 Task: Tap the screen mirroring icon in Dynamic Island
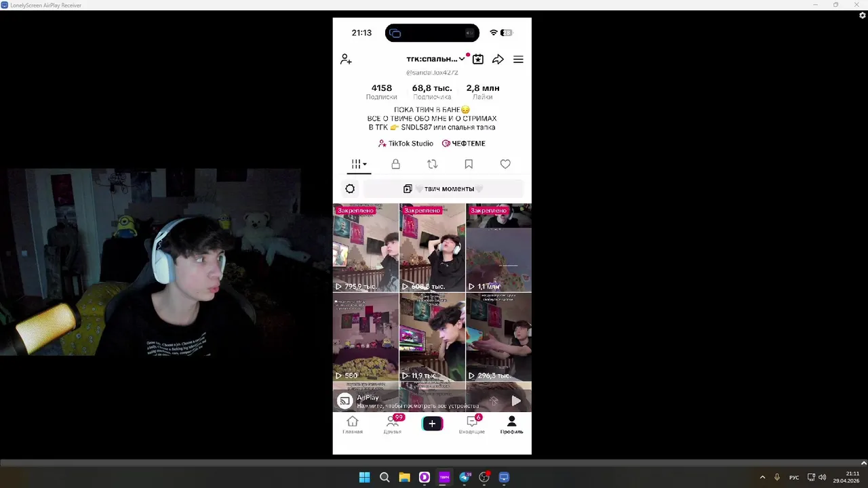[395, 33]
